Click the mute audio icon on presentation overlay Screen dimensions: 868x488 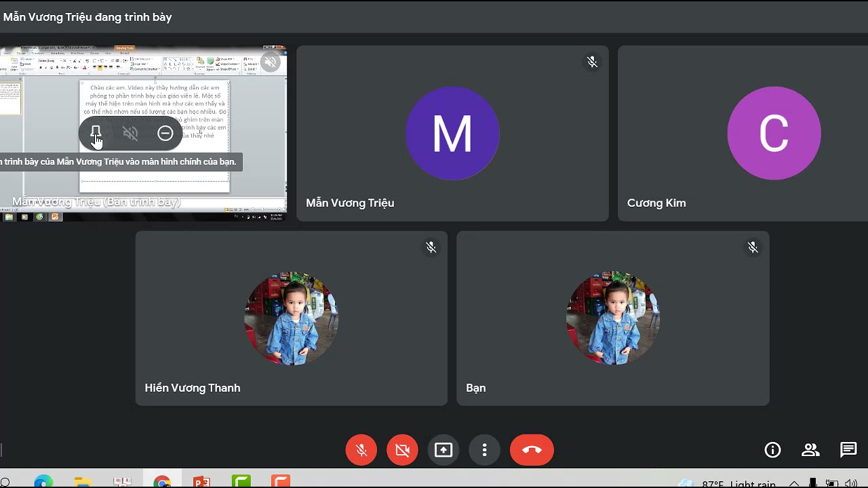click(x=130, y=134)
